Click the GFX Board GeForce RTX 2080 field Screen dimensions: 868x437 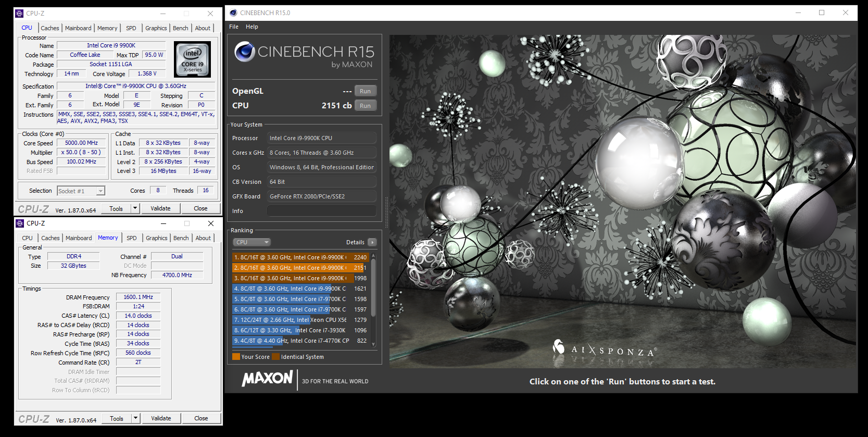[322, 196]
